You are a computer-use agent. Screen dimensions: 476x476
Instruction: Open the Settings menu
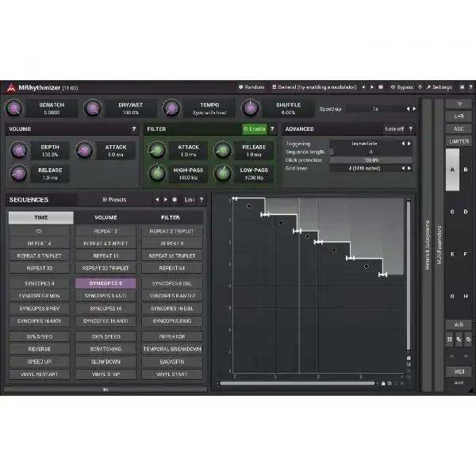pyautogui.click(x=439, y=87)
